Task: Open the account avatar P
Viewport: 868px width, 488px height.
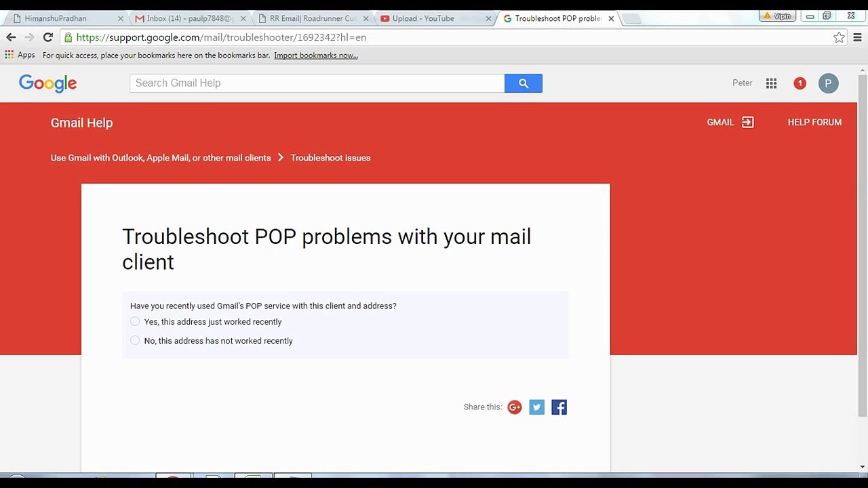Action: click(x=828, y=83)
